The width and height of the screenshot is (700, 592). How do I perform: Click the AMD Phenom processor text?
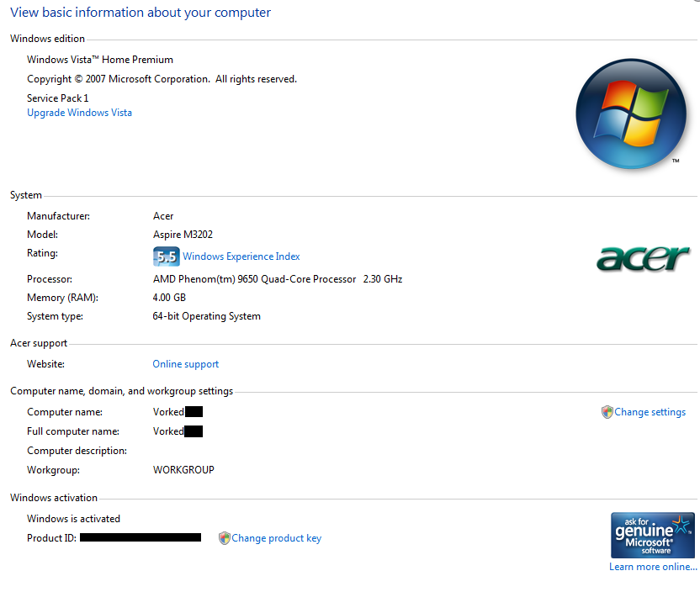[x=277, y=278]
